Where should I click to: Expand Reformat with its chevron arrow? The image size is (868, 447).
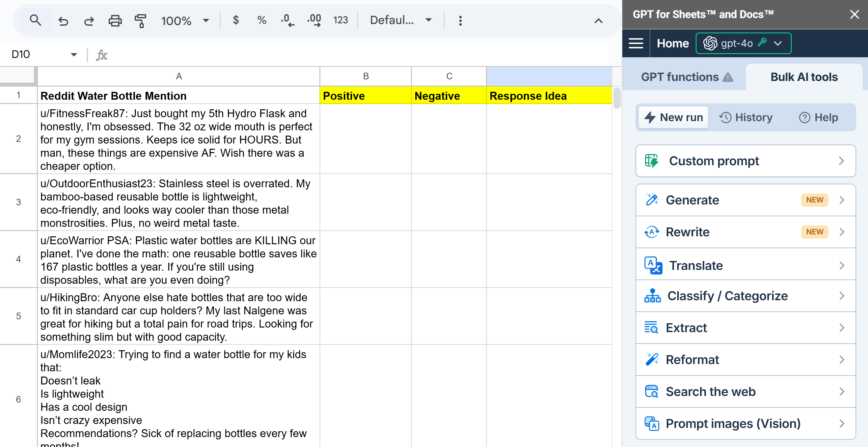click(x=842, y=360)
